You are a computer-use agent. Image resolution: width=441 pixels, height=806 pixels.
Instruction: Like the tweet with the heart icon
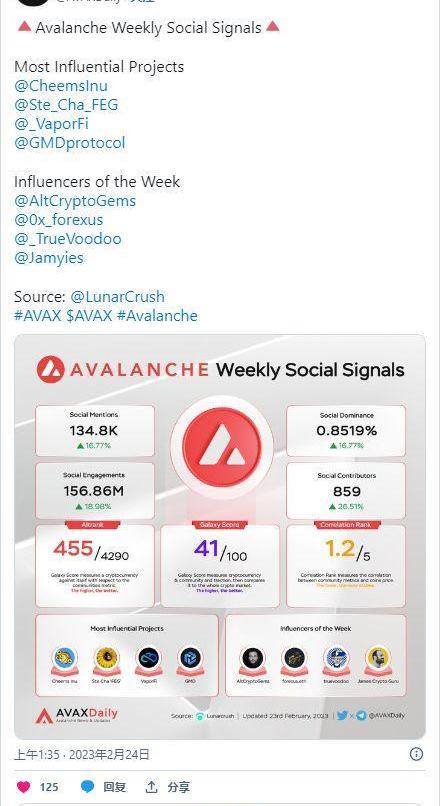pos(24,786)
